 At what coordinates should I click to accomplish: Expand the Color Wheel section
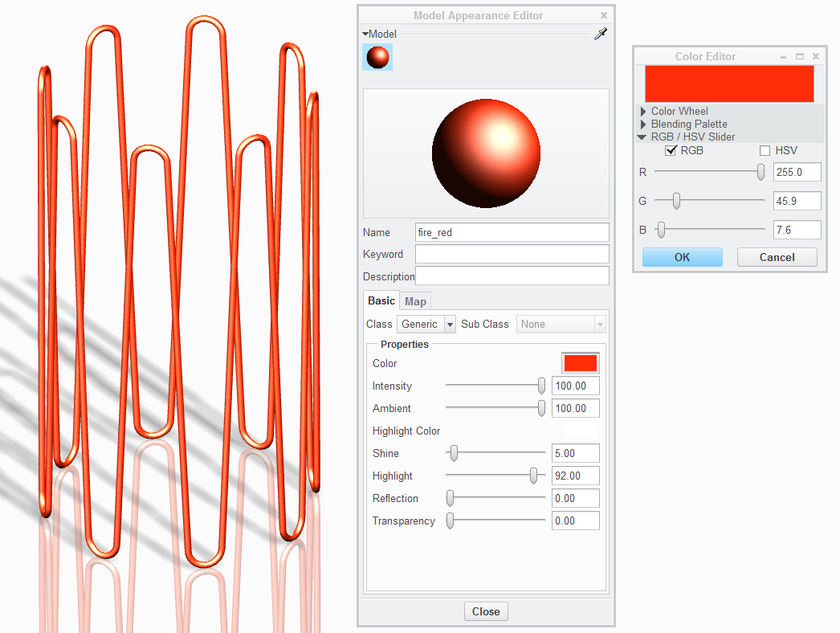[x=643, y=112]
